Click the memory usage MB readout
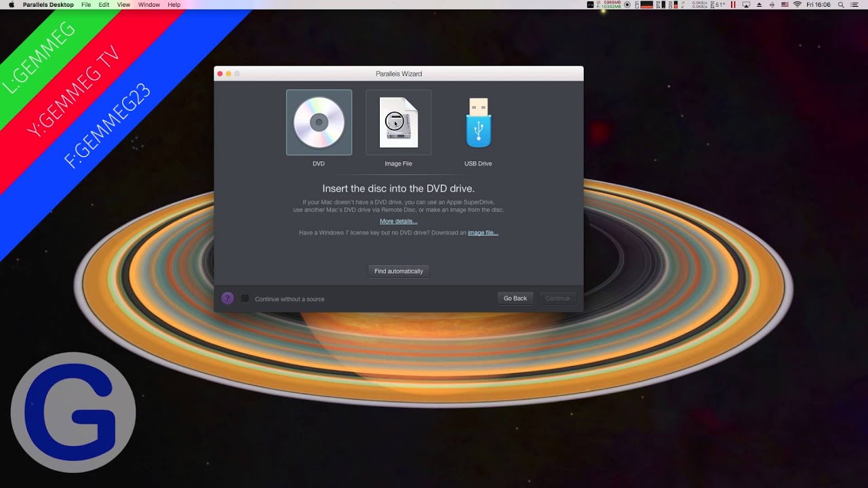868x488 pixels. tap(608, 5)
